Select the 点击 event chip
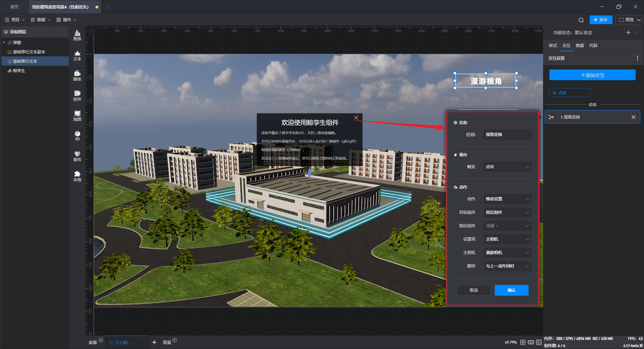 click(x=570, y=93)
